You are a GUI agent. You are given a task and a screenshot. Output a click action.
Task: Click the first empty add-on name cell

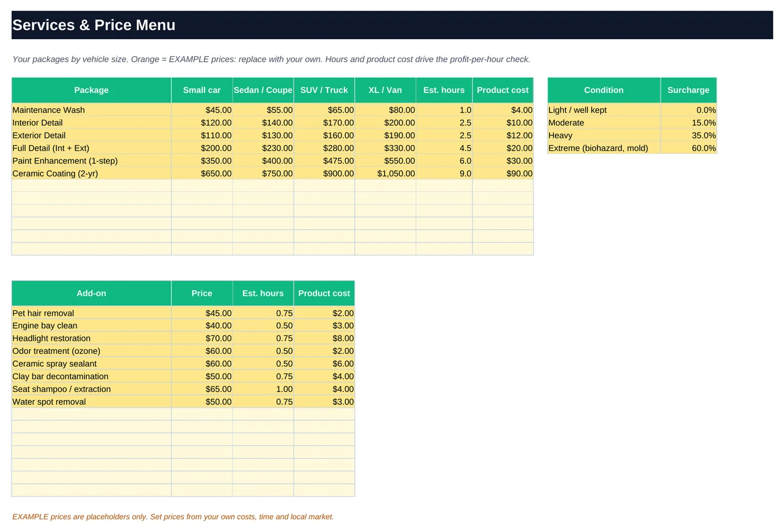click(91, 414)
